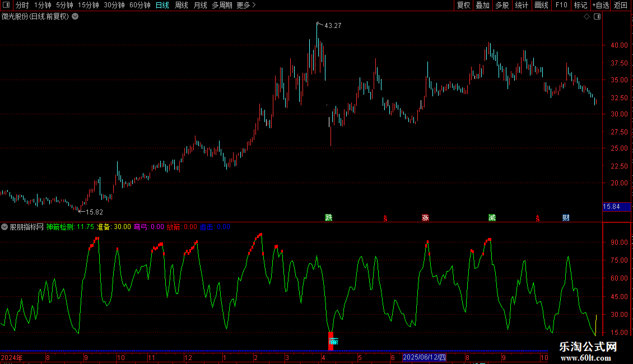This screenshot has width=633, height=364.
Task: Click the 叠加 overlay button
Action: (482, 5)
